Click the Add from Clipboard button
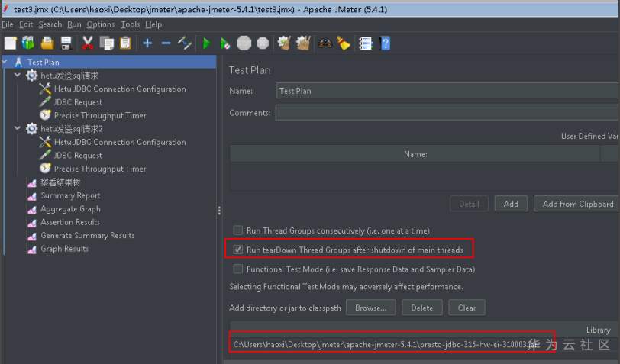Image resolution: width=620 pixels, height=364 pixels. click(577, 204)
